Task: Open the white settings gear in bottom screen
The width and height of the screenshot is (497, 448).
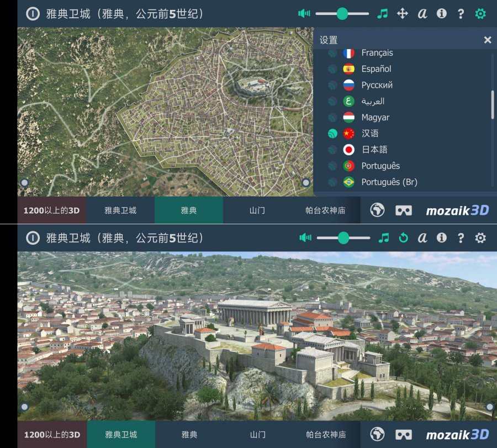Action: click(x=480, y=238)
